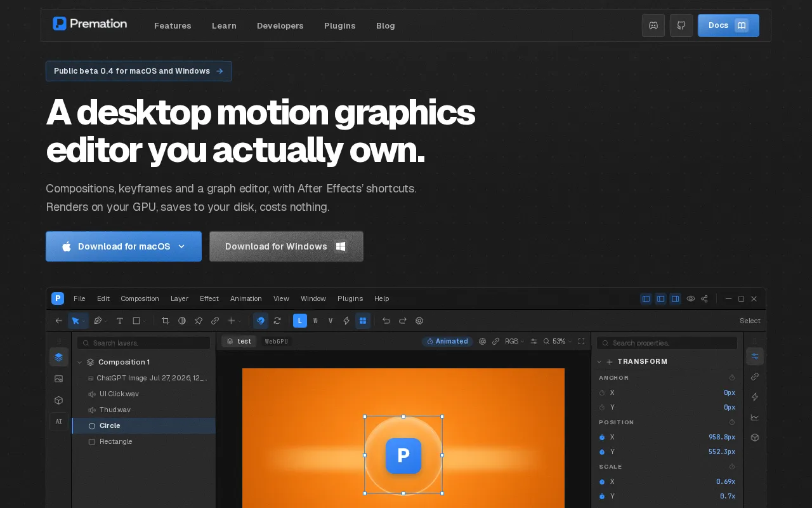Viewport: 812px width, 508px height.
Task: Select the Pen tool in the toolbar
Action: pyautogui.click(x=98, y=321)
